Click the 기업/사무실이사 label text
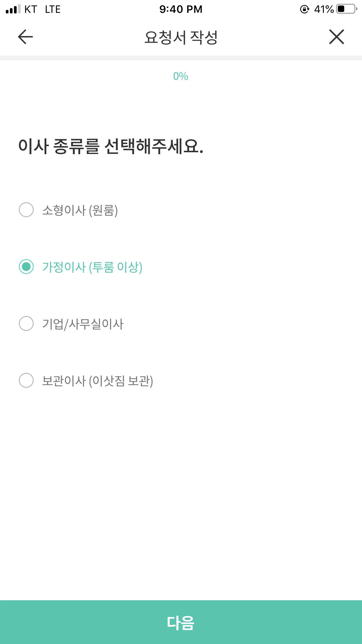Image resolution: width=362 pixels, height=644 pixels. (83, 324)
